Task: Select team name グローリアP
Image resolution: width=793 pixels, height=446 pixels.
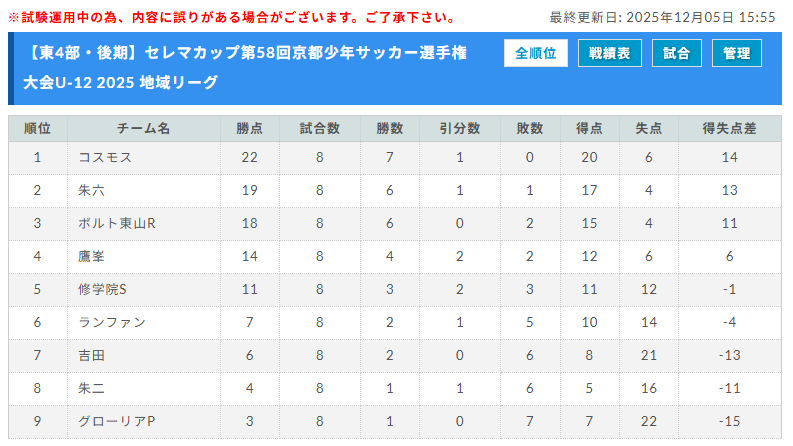Action: [x=116, y=421]
